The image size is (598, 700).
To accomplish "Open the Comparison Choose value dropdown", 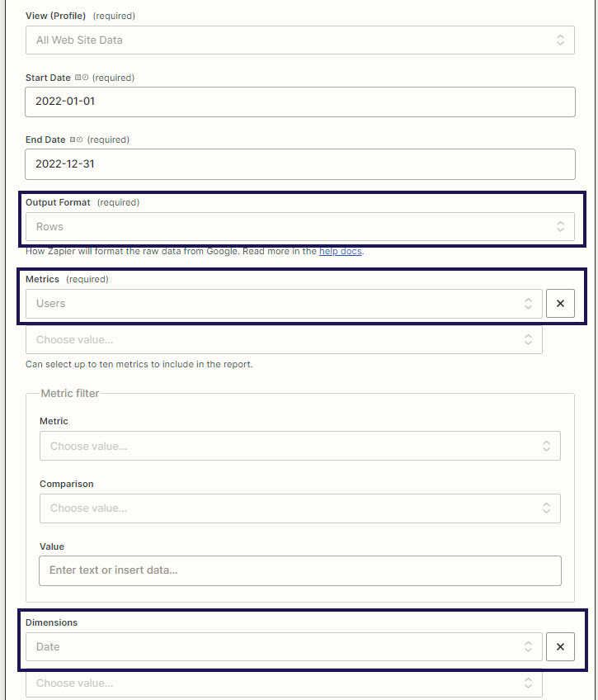I will pyautogui.click(x=299, y=508).
